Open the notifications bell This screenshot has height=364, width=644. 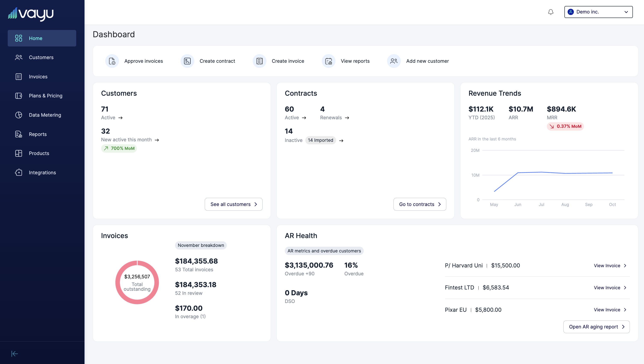551,12
